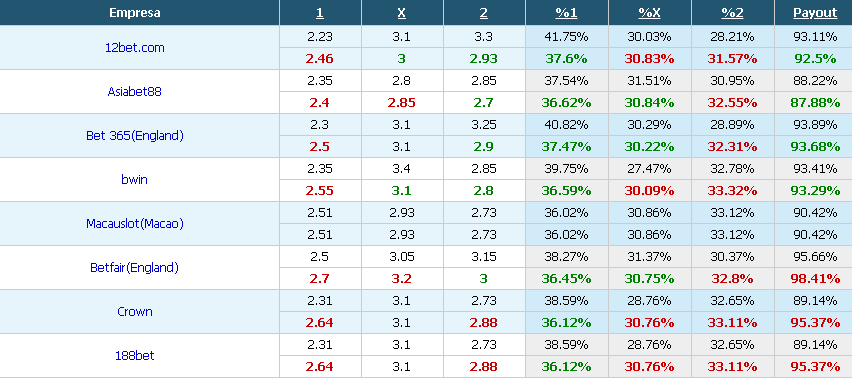This screenshot has width=852, height=378.
Task: Click the Bet 365(England) link
Action: tap(134, 136)
